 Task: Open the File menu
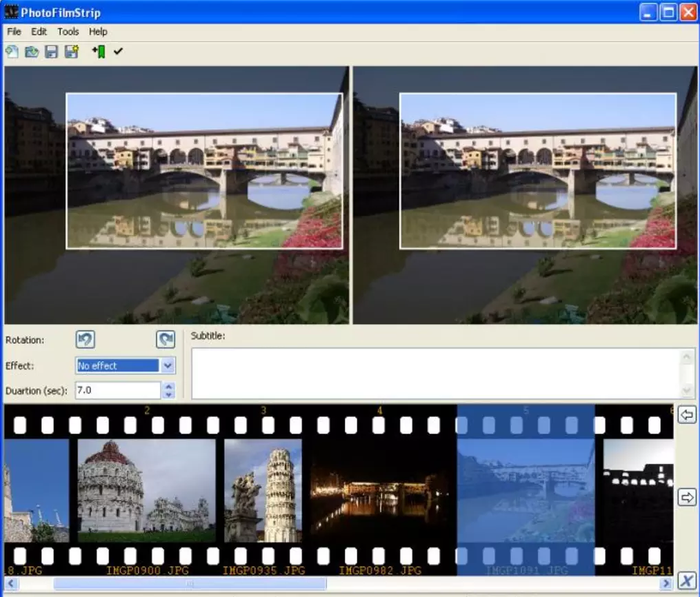coord(14,32)
